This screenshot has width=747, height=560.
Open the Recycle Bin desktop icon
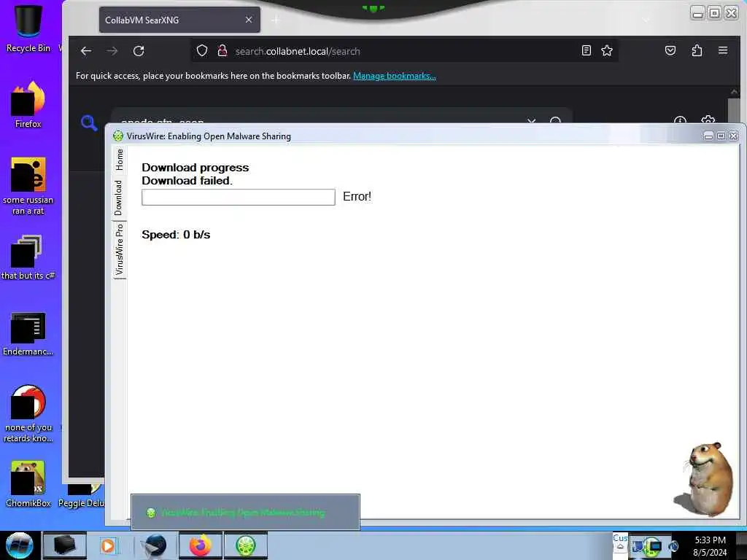click(x=28, y=28)
